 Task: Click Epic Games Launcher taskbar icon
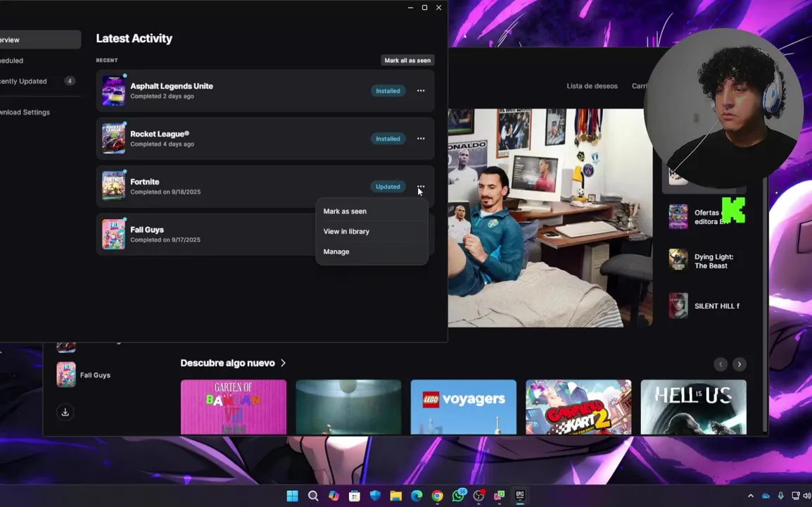click(520, 496)
